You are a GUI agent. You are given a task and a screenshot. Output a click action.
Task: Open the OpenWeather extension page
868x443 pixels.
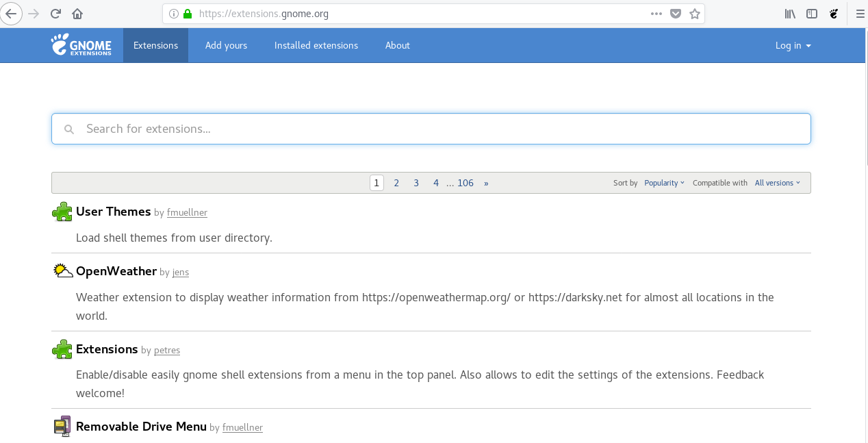[x=116, y=271]
